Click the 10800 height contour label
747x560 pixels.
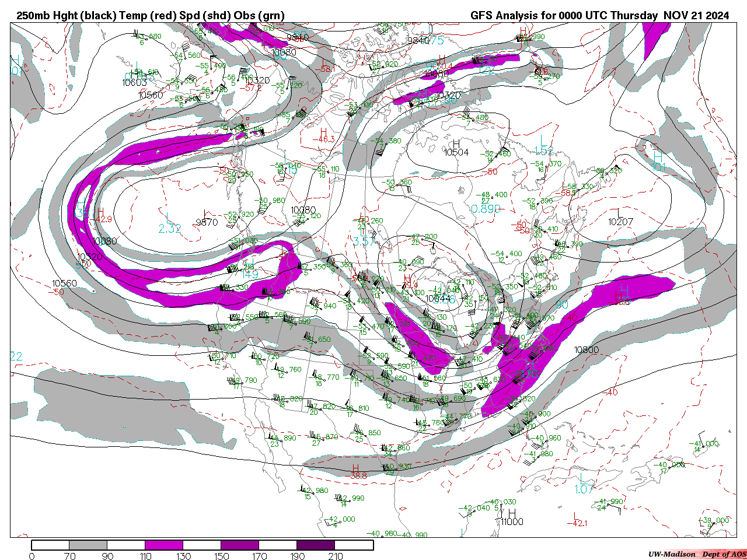click(x=586, y=350)
